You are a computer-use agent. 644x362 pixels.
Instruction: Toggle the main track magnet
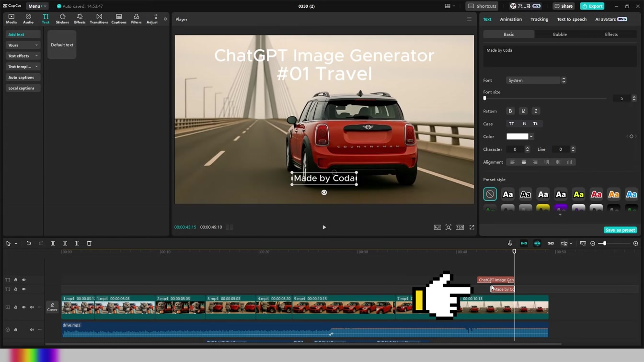pos(524,243)
